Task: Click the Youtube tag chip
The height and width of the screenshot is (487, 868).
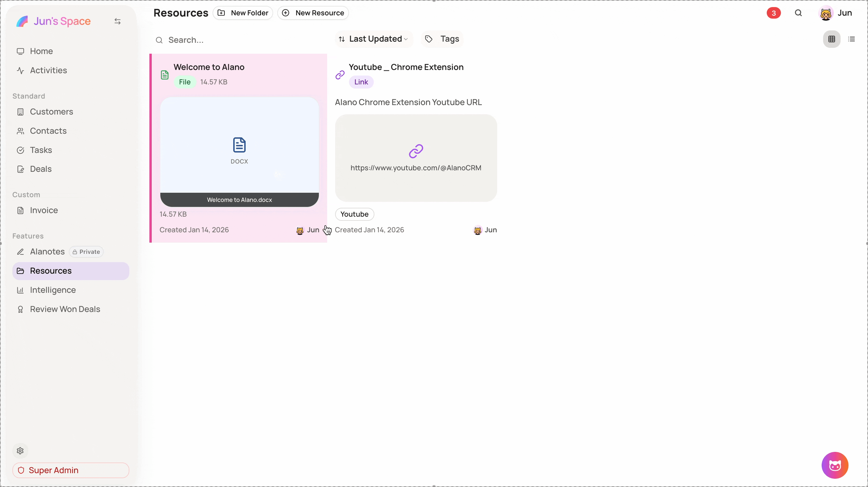Action: click(x=355, y=214)
